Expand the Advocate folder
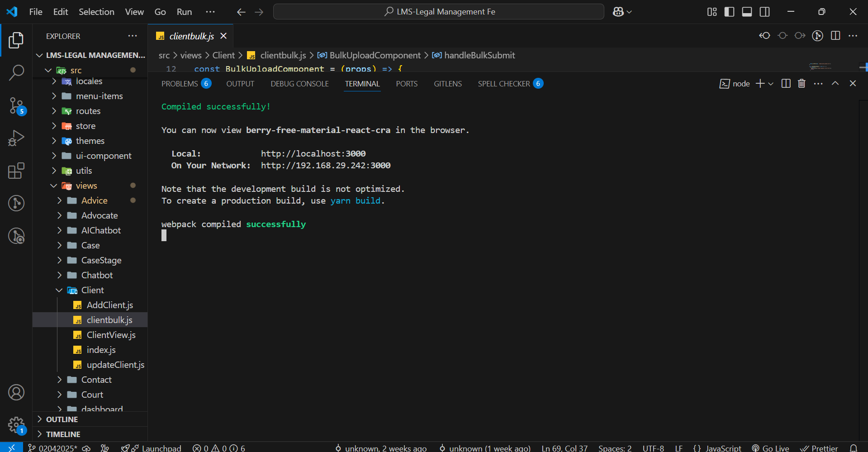The image size is (868, 452). [99, 215]
